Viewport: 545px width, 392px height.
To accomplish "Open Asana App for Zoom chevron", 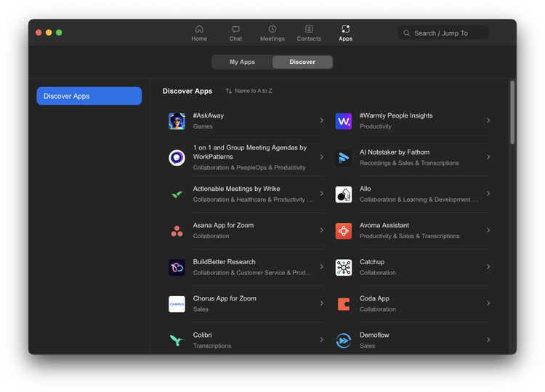I will pyautogui.click(x=321, y=230).
